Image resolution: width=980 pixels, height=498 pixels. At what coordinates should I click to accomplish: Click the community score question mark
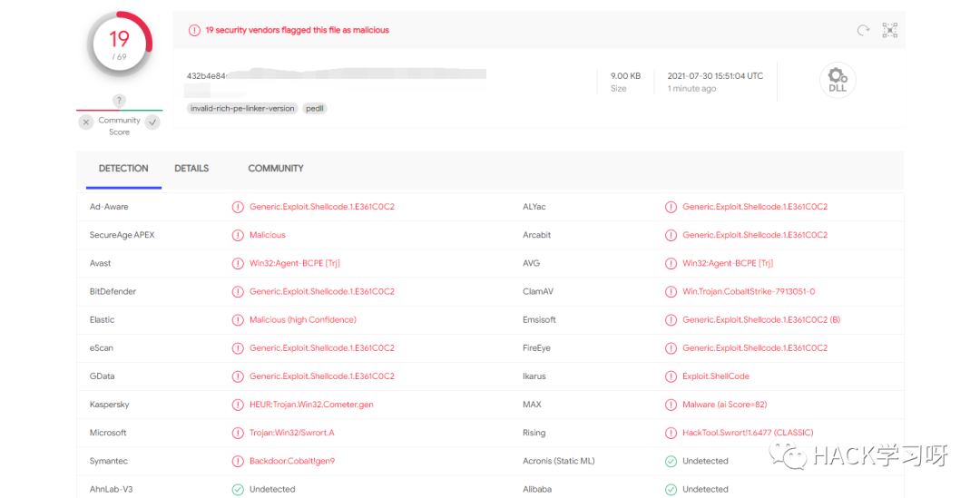click(119, 100)
